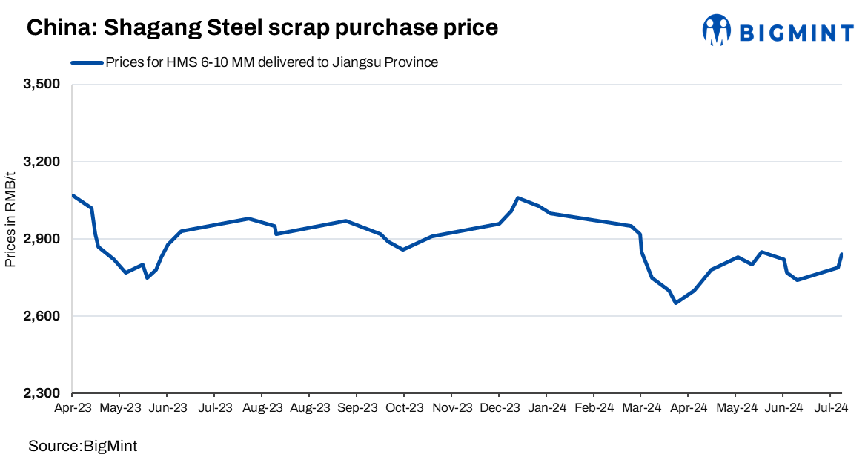Image resolution: width=868 pixels, height=460 pixels.
Task: Click the Source:BigMint caption
Action: tap(82, 446)
